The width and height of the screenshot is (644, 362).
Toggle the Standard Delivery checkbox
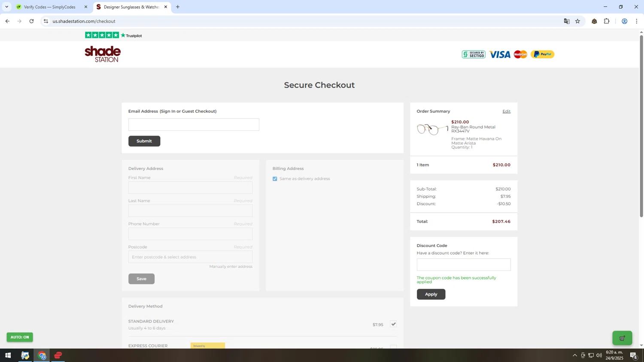[393, 324]
